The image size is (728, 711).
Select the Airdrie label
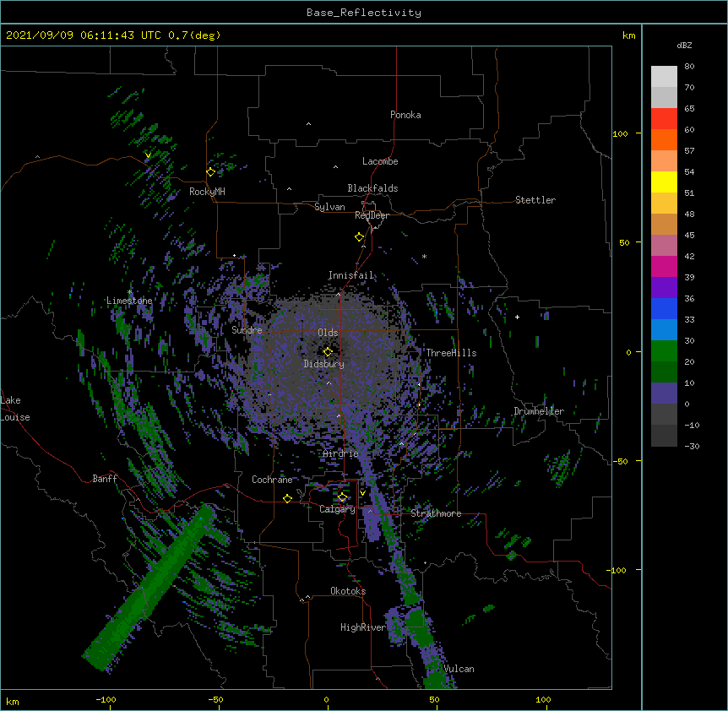tap(341, 453)
